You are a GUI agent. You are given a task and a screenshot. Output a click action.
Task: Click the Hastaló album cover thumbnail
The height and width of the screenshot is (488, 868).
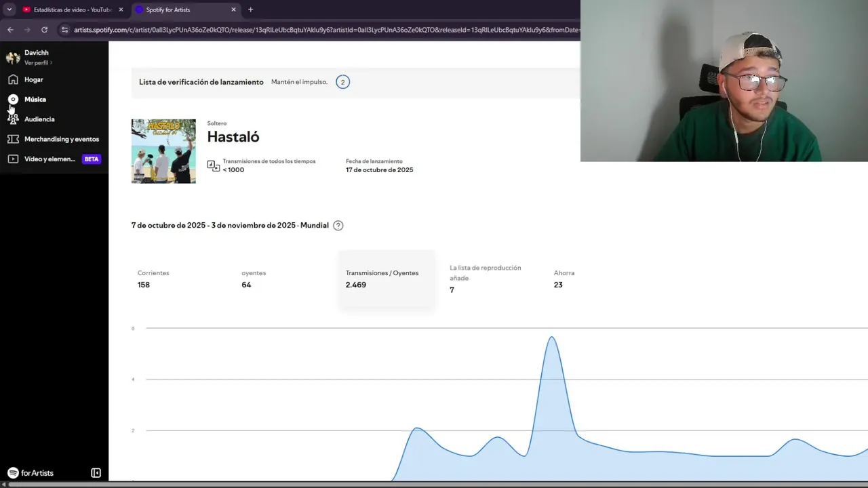(163, 151)
